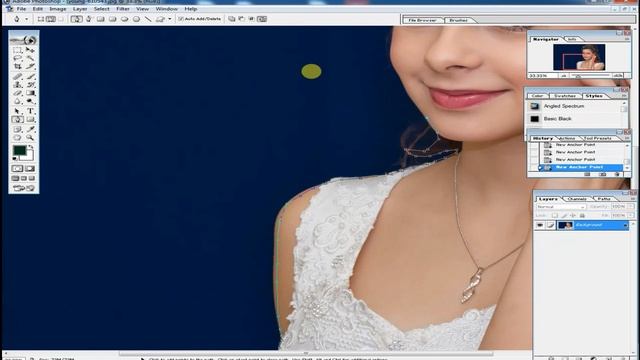Select the Brush tool
640x360 pixels.
30,76
